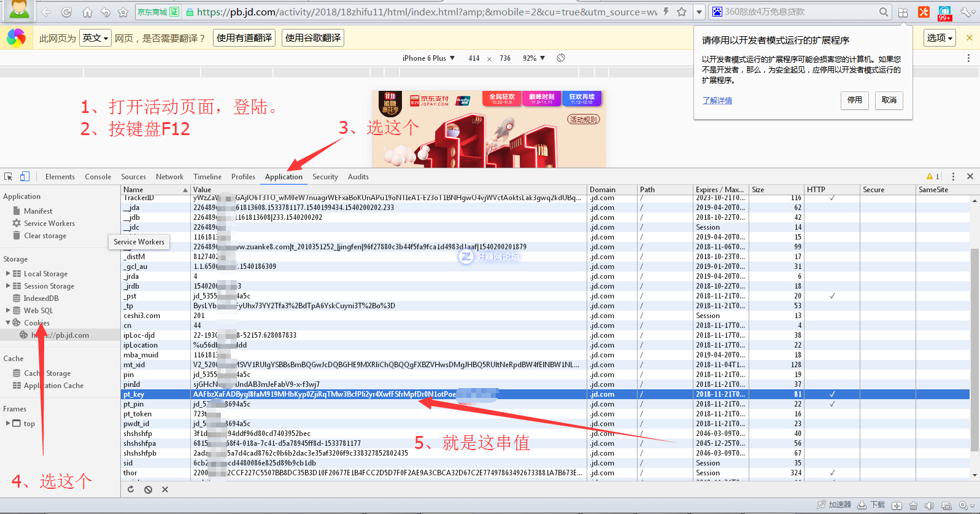The image size is (980, 514).
Task: Click 使用有道翻译 button
Action: tap(244, 38)
